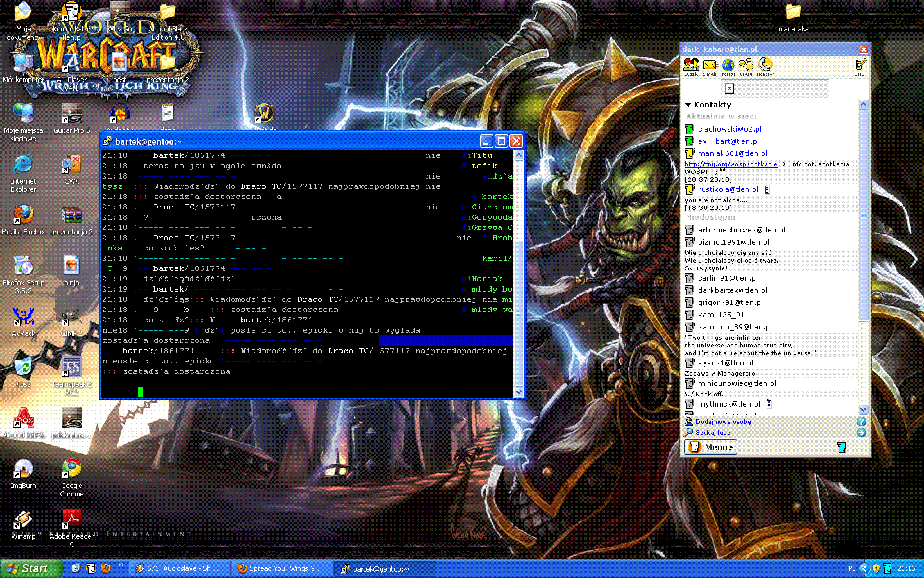Open Winamp desktop shortcut
This screenshot has width=924, height=578.
pos(23,524)
